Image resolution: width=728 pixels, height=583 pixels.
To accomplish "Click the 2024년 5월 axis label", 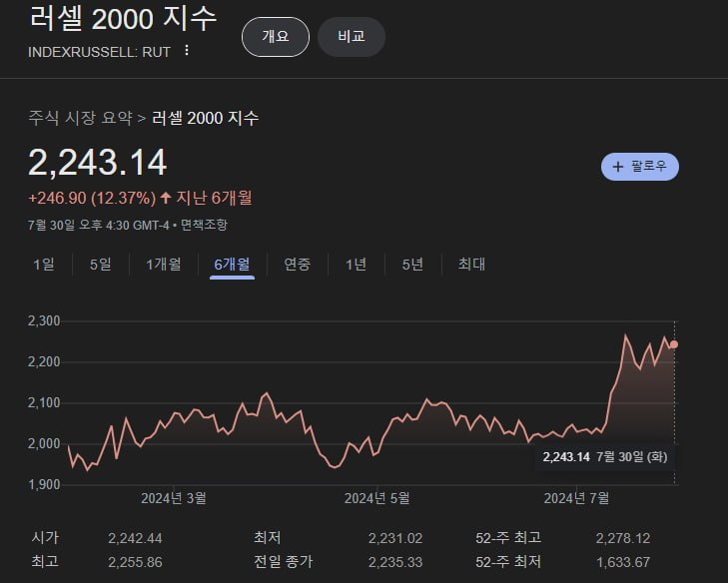I will click(376, 498).
